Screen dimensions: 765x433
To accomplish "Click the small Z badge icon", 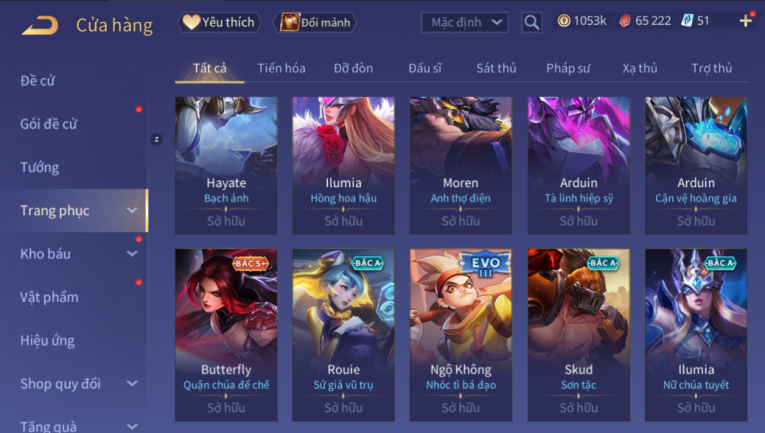I will pyautogui.click(x=157, y=139).
